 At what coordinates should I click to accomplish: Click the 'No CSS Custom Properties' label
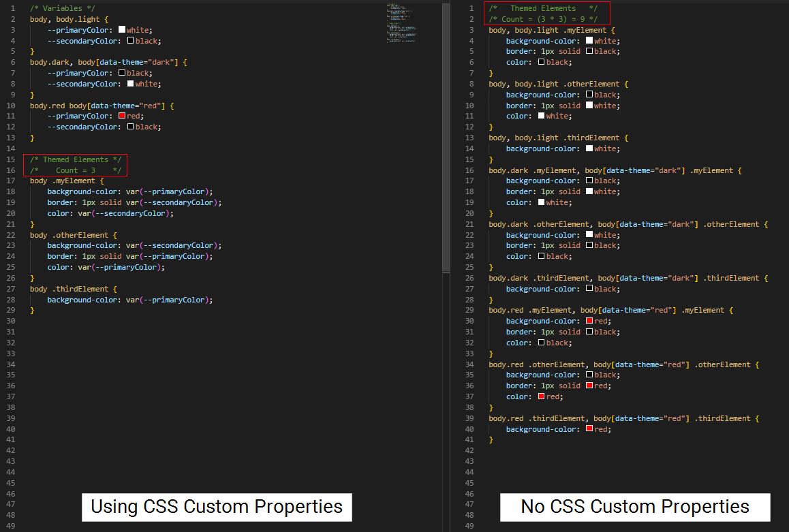634,507
